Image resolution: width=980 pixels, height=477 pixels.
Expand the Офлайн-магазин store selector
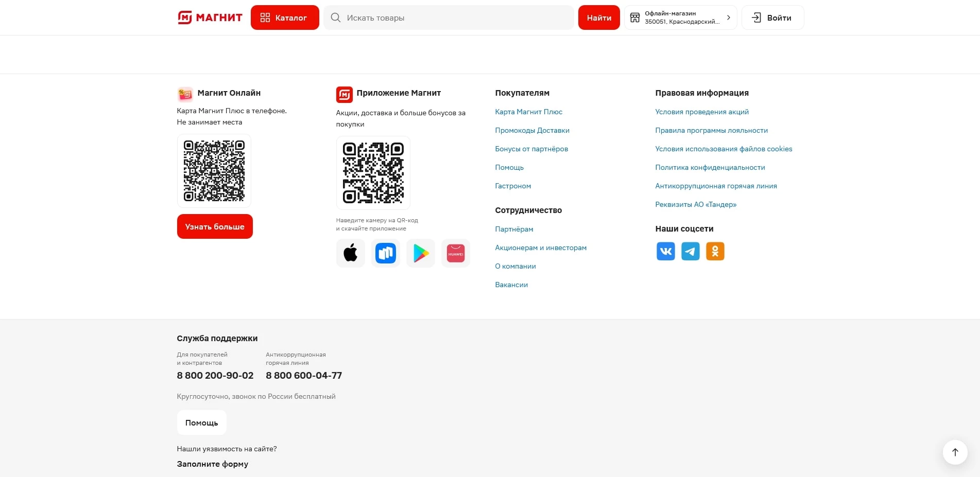coord(680,17)
